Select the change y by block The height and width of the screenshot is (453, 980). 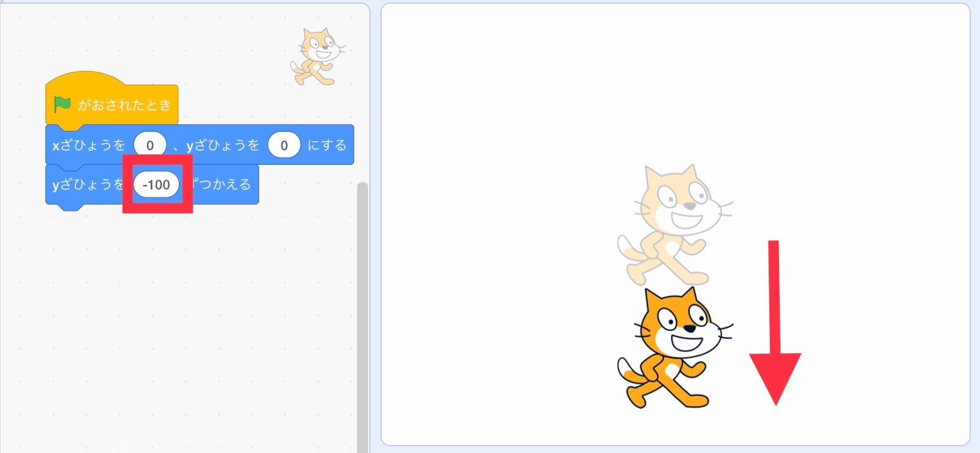(x=152, y=185)
